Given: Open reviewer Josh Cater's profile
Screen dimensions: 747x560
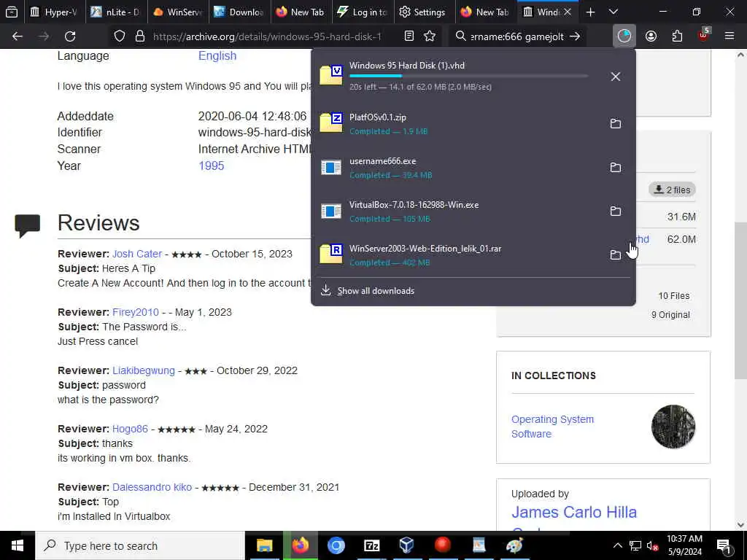Looking at the screenshot, I should pyautogui.click(x=137, y=254).
